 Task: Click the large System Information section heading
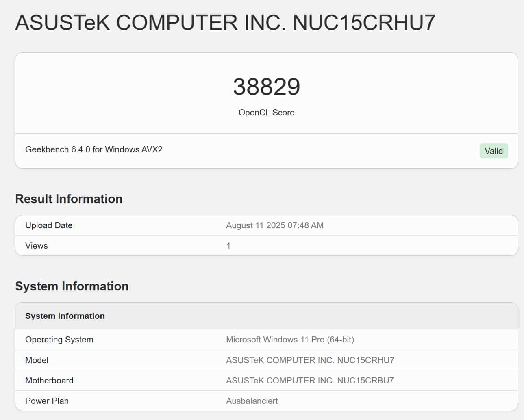tap(72, 286)
